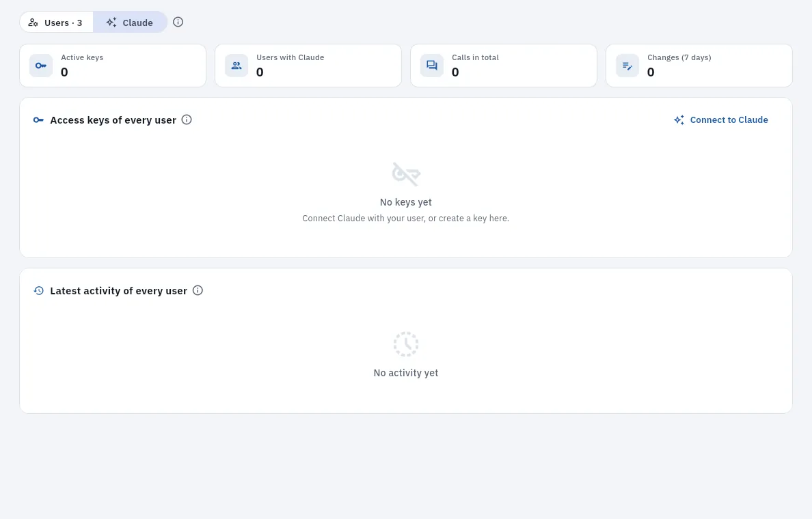Click the 'Users with Claude' label
The image size is (812, 519).
(290, 57)
